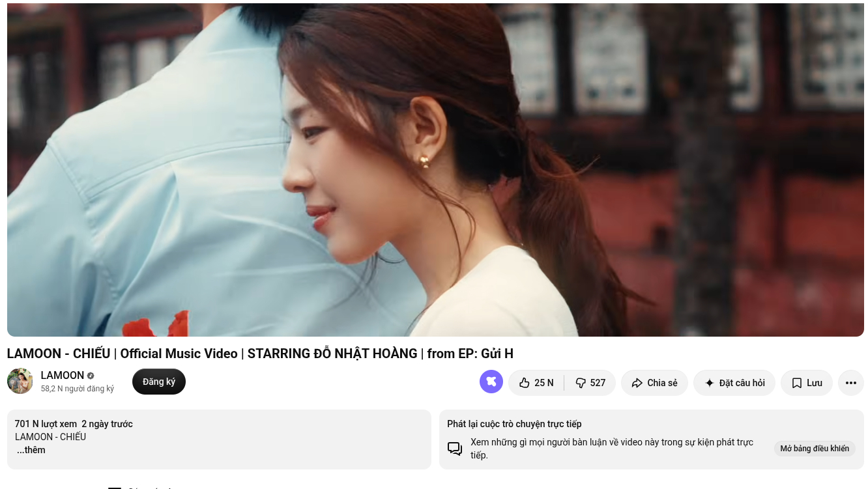Screen dimensions: 868x489
Task: Click Phát lại cuộc trò chuyện trực tiếp heading
Action: click(514, 424)
